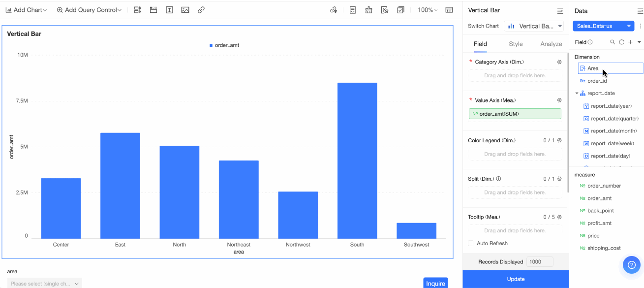Collapse the Vertical Bar config panel
644x288 pixels.
click(x=560, y=11)
